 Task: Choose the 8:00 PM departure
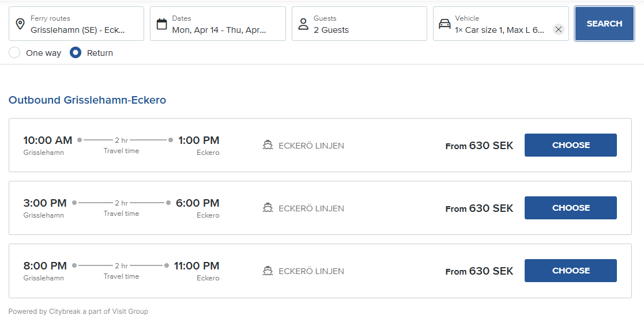pos(570,271)
